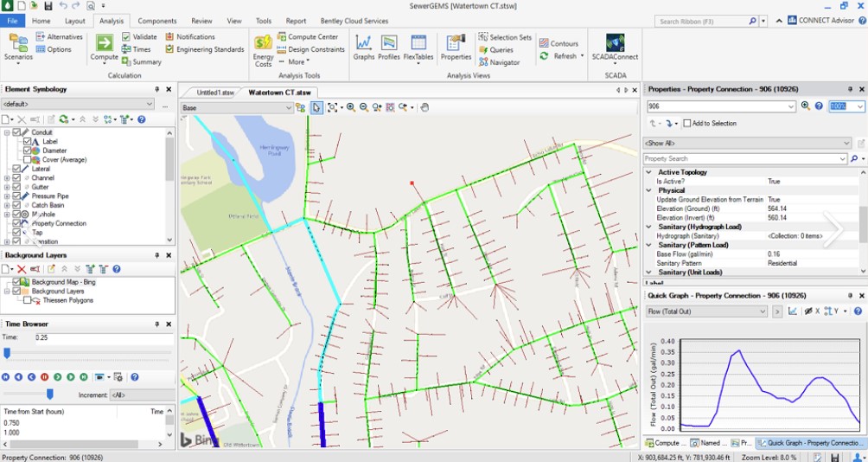Open the Profiles manager

tap(388, 47)
